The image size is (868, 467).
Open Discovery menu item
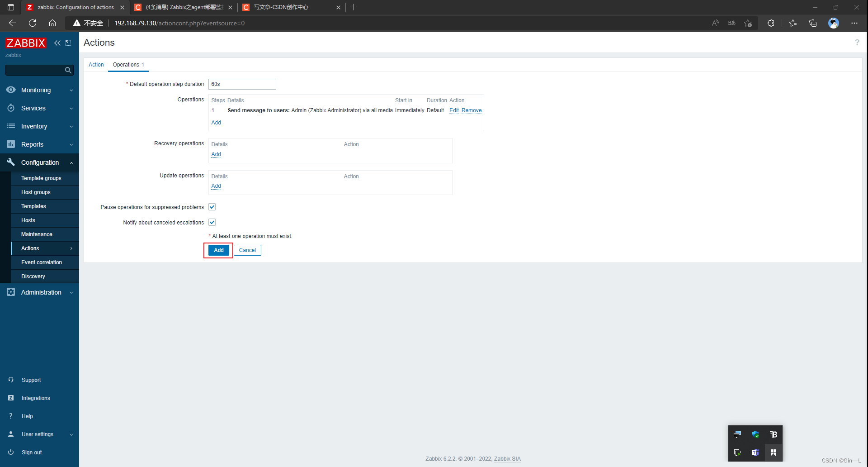pyautogui.click(x=33, y=276)
